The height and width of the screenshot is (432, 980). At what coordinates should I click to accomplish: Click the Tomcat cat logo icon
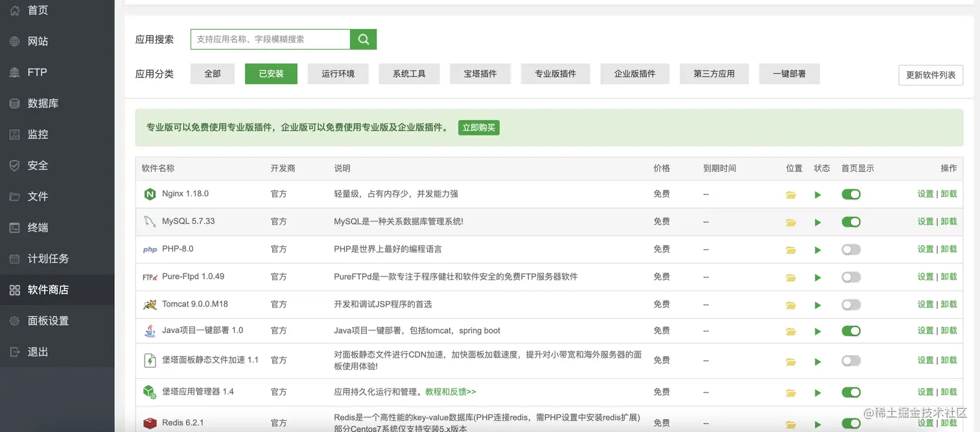pyautogui.click(x=150, y=304)
